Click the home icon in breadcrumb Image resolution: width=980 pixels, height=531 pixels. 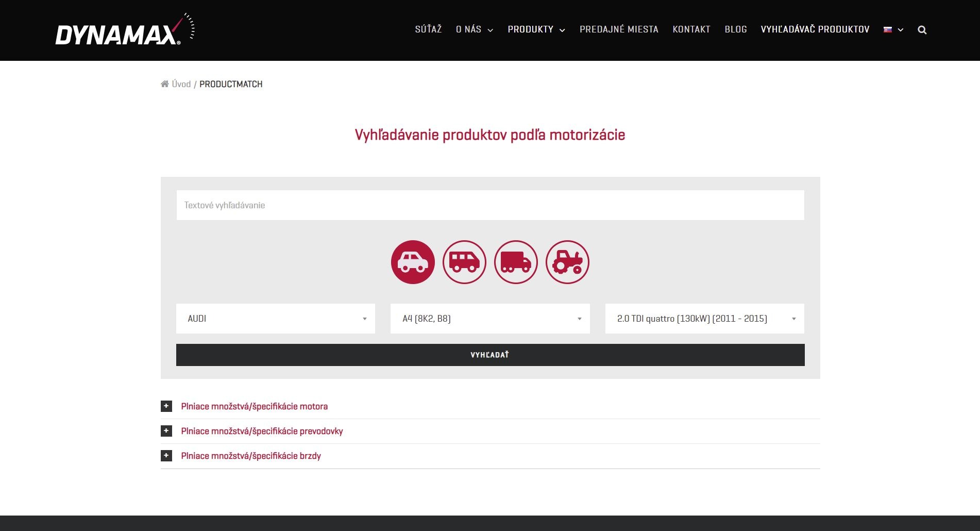pos(165,84)
